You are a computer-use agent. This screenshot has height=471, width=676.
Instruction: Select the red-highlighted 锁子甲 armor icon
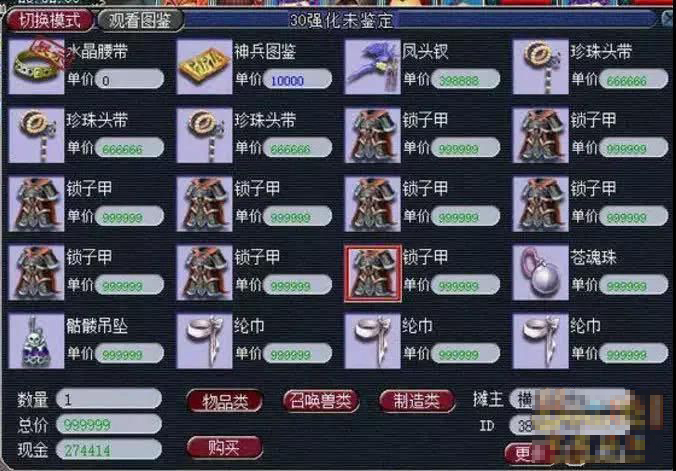[372, 273]
